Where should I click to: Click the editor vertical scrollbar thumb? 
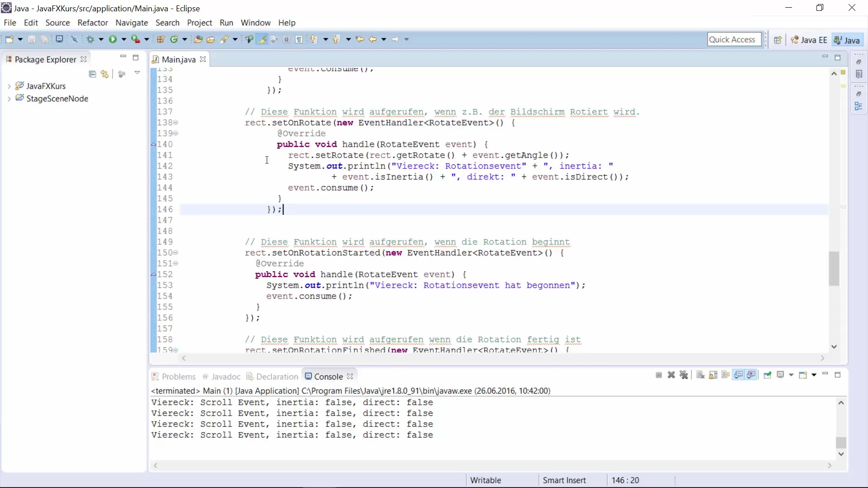click(834, 269)
